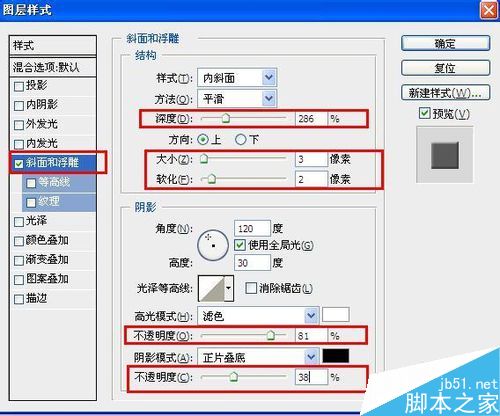500x416 pixels.
Task: Click the 新建样式 button
Action: 445,93
